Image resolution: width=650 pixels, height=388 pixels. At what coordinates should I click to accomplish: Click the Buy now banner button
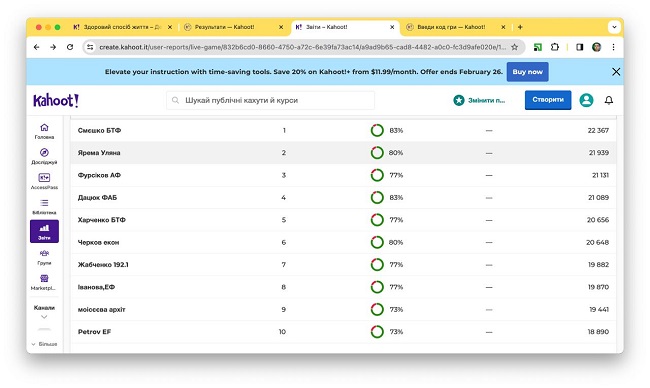click(527, 72)
